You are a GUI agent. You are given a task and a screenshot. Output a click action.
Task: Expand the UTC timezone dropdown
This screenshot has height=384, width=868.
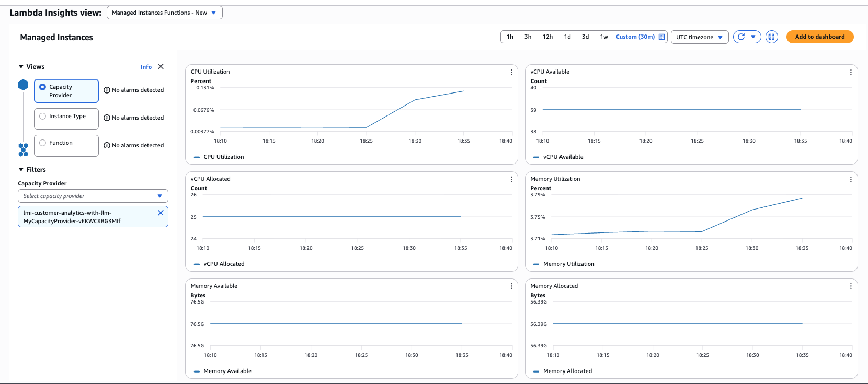(699, 37)
